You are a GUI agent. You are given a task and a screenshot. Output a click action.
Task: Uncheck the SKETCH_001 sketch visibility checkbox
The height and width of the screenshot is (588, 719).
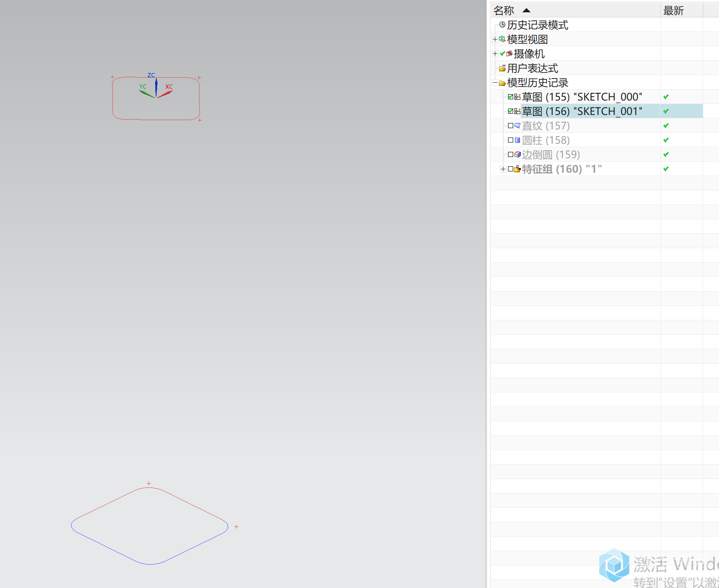pos(511,111)
